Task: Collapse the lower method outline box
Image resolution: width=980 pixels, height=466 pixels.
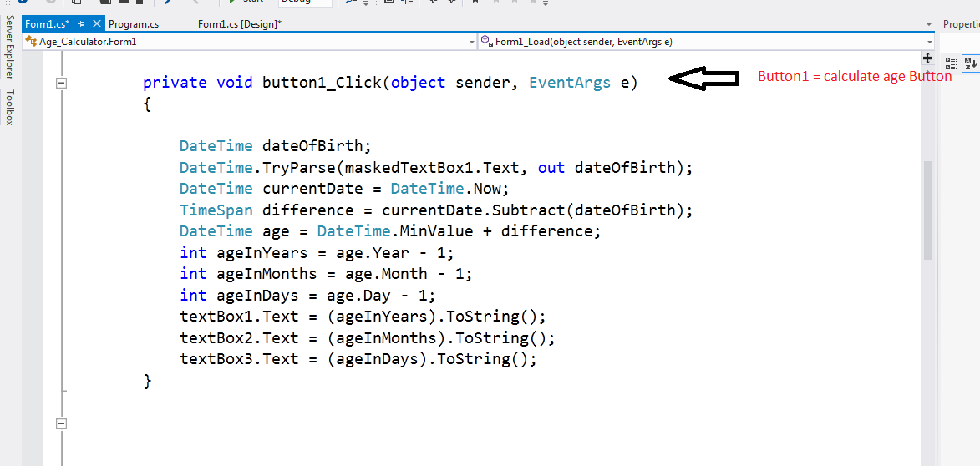Action: (x=61, y=423)
